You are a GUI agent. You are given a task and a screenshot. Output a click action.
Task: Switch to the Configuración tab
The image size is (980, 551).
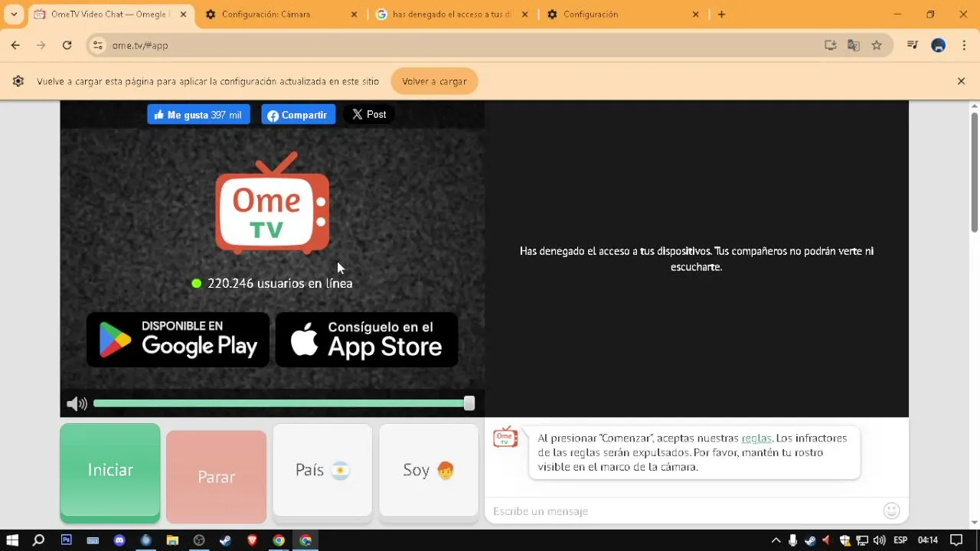(622, 15)
